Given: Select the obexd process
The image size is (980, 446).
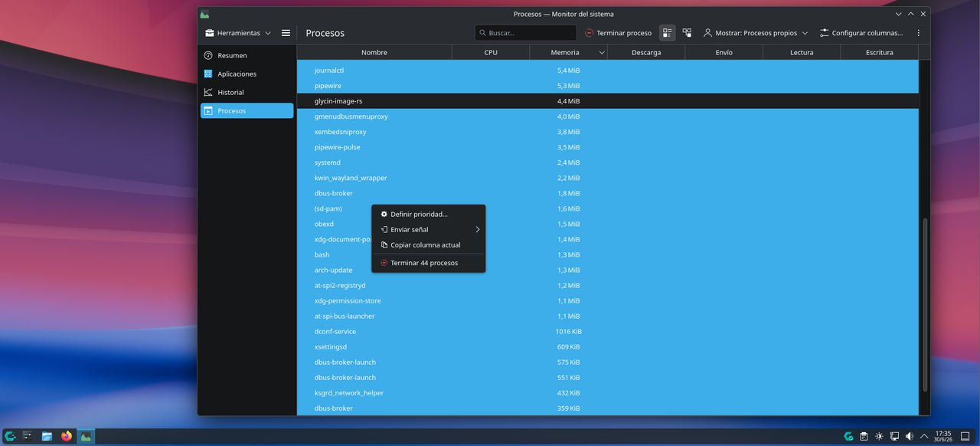Looking at the screenshot, I should [607, 224].
